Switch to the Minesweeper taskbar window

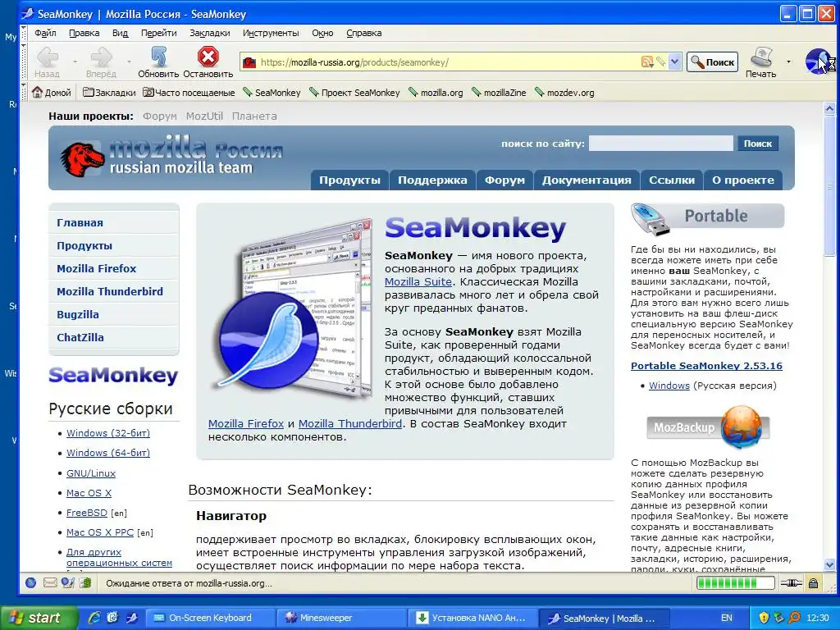341,618
